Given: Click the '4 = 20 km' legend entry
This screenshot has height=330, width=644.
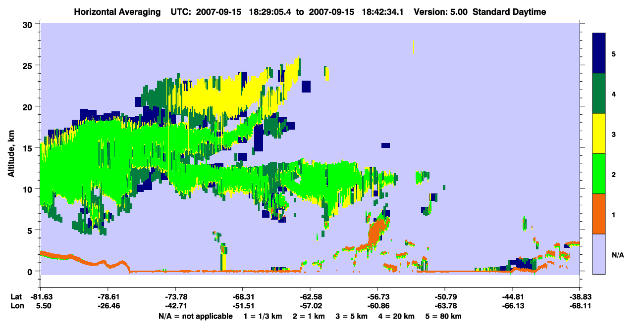Looking at the screenshot, I should point(397,316).
